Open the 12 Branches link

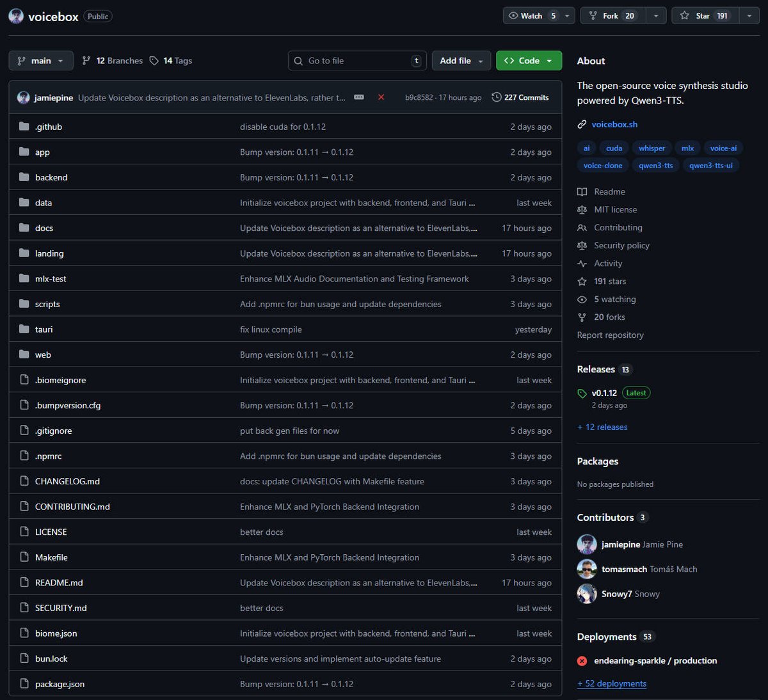pos(113,61)
